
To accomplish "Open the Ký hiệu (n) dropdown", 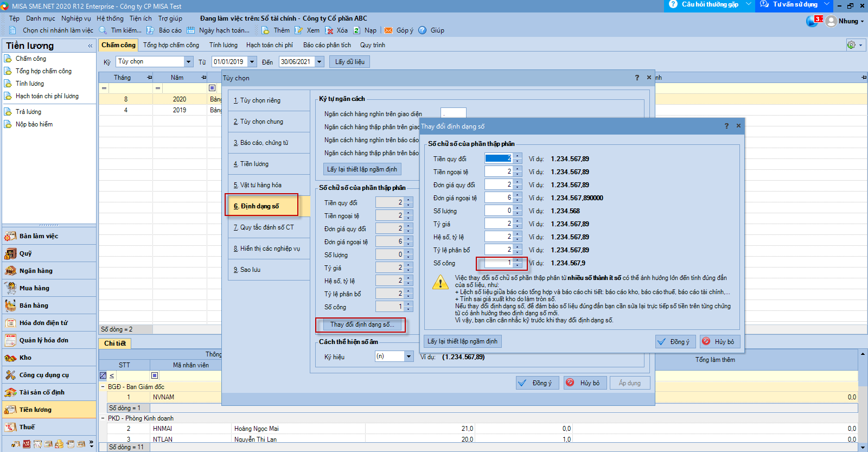I will 409,356.
